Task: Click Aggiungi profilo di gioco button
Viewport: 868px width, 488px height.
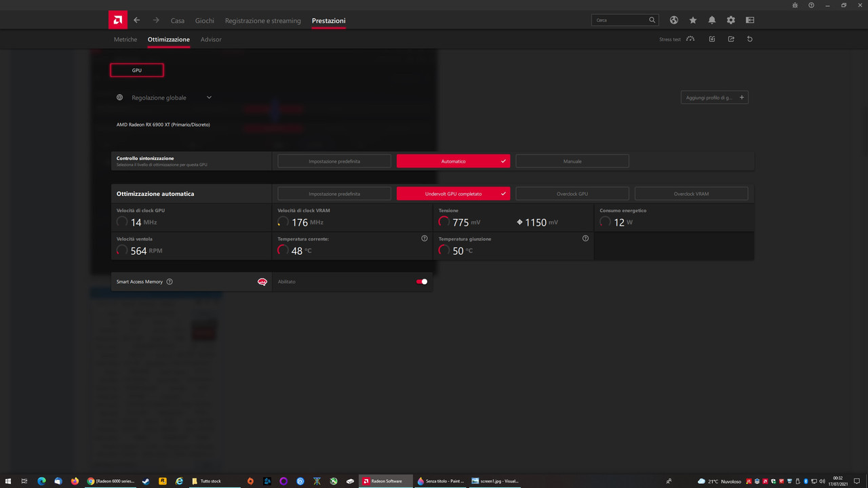Action: coord(714,98)
